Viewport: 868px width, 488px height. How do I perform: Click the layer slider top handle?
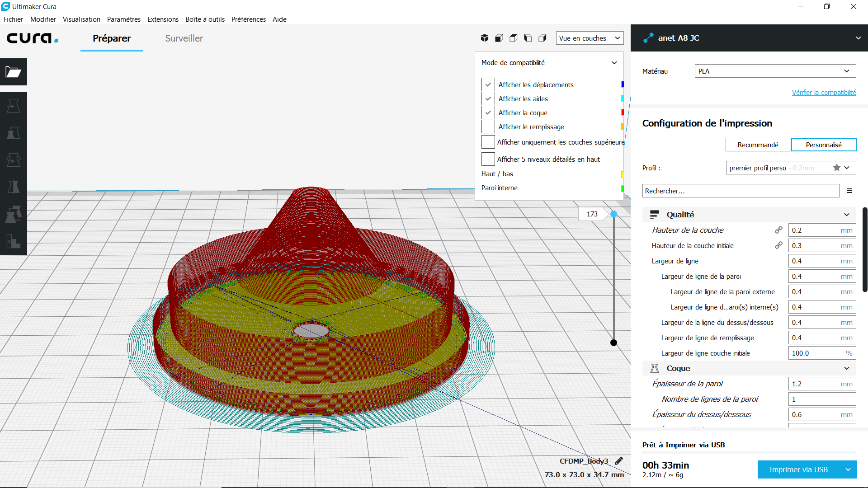[x=613, y=214]
